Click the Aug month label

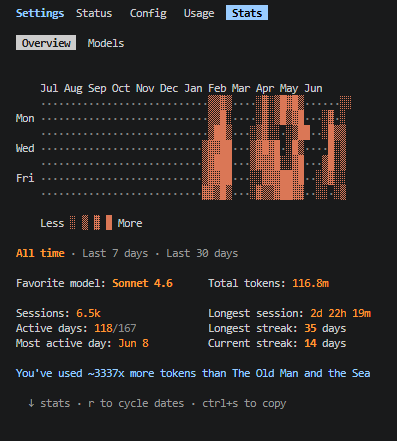[x=73, y=88]
